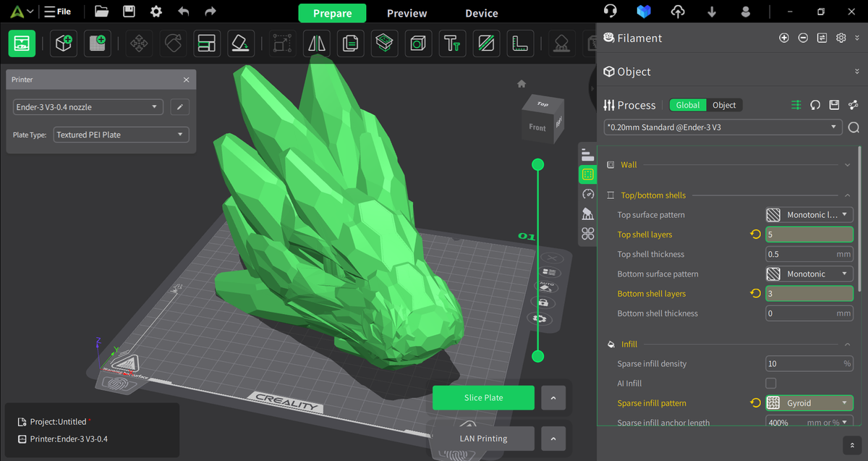The image size is (868, 461).
Task: Select the Clone/Copy tool icon
Action: (x=350, y=43)
